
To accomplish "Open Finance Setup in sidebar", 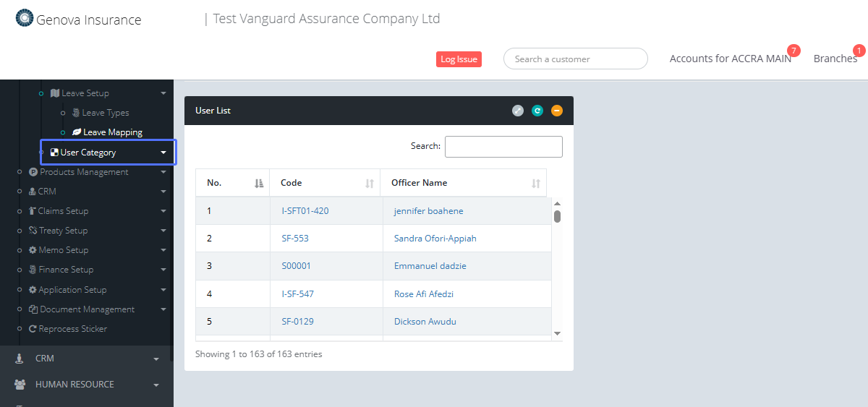I will [66, 270].
